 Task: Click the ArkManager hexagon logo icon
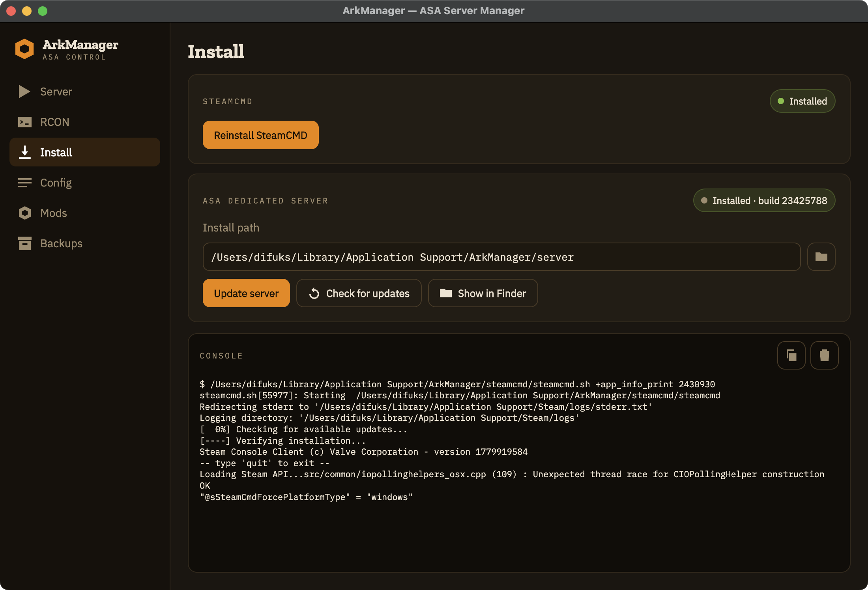(24, 49)
